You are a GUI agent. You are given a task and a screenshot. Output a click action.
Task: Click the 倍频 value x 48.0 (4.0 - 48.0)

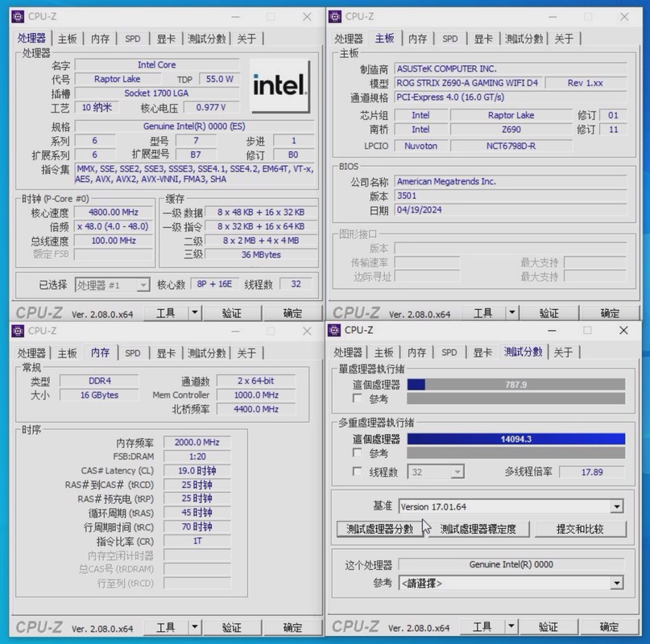pos(114,226)
